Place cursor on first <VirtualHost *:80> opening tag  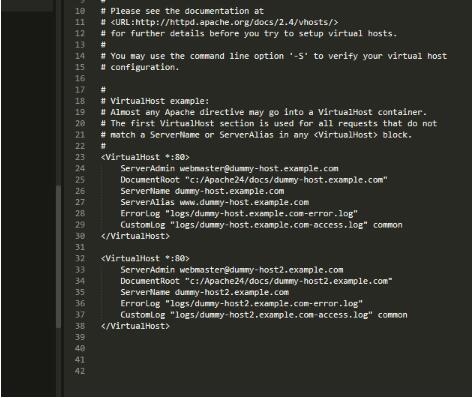tap(145, 157)
